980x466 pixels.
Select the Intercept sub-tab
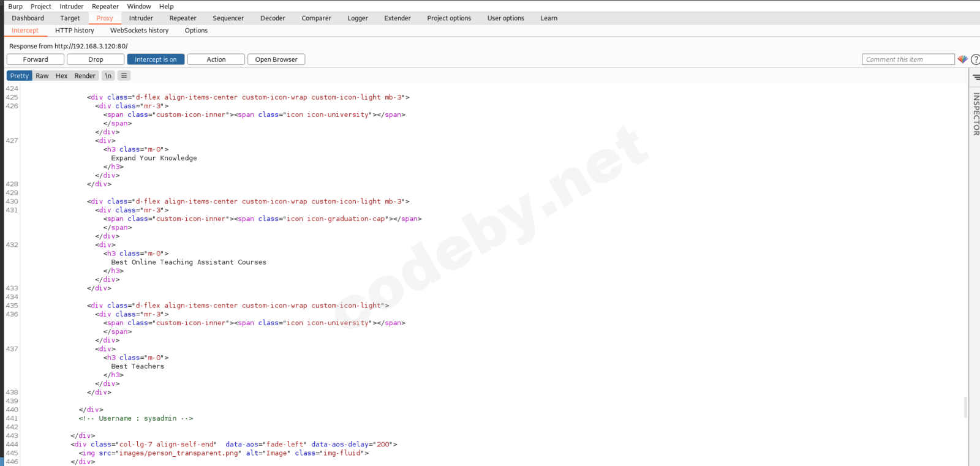click(25, 31)
